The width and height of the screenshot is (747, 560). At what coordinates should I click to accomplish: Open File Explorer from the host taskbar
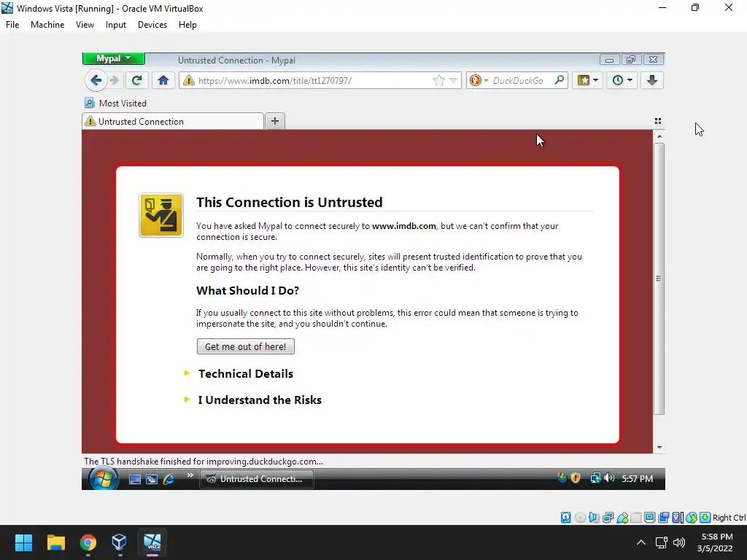[55, 542]
